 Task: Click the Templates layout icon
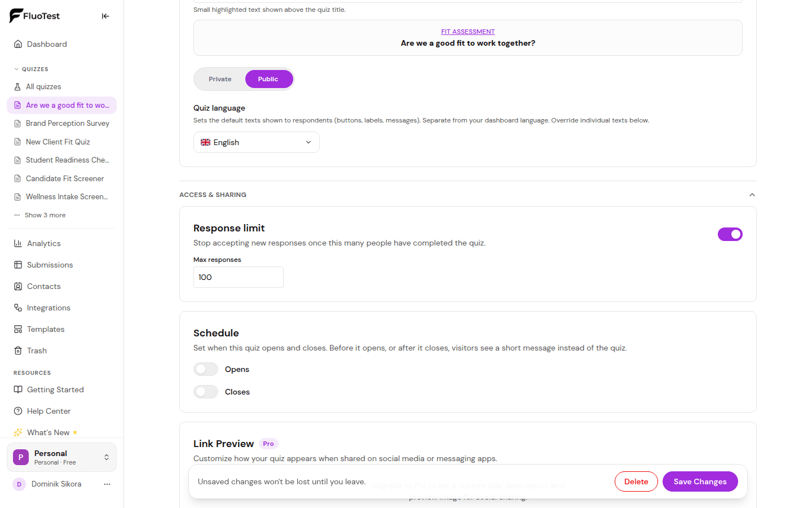[18, 329]
